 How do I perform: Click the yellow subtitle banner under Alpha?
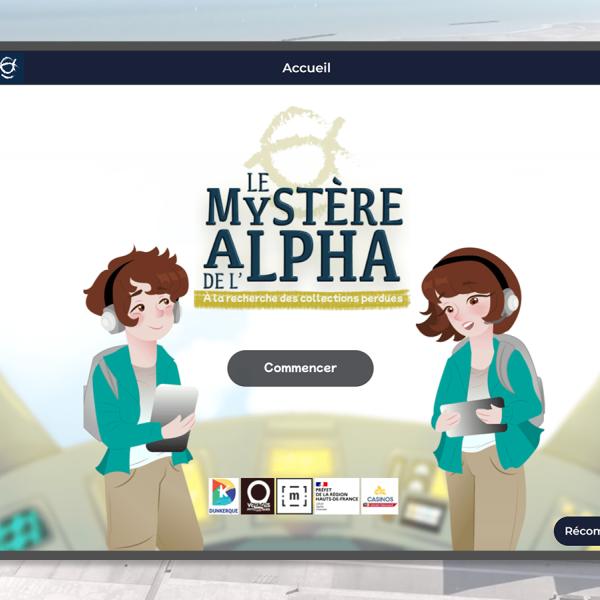tap(302, 298)
